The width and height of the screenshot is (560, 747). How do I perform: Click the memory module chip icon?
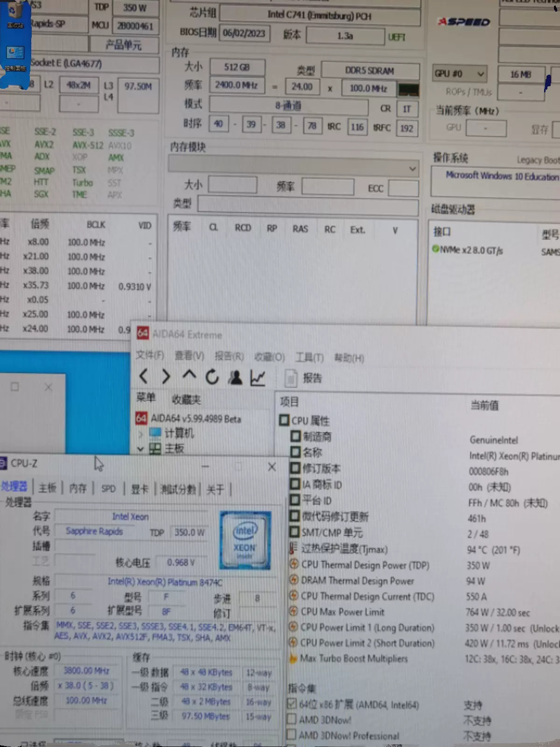click(408, 90)
